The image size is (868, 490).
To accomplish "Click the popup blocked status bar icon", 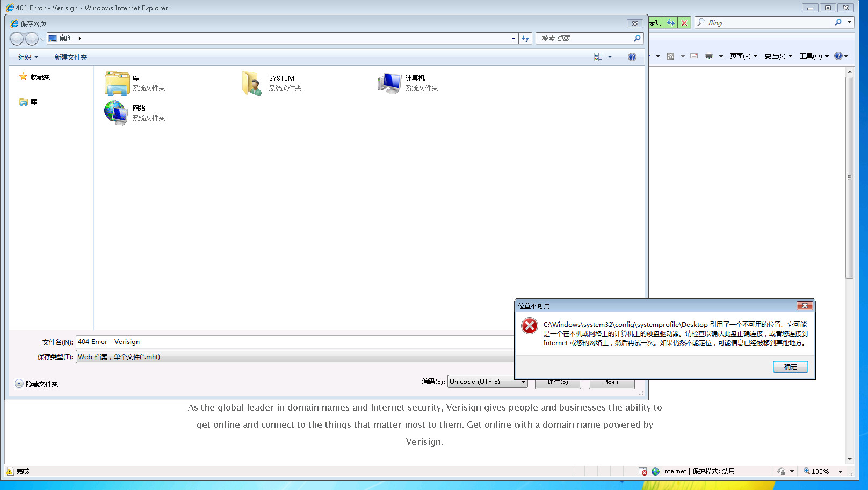I will click(x=643, y=471).
